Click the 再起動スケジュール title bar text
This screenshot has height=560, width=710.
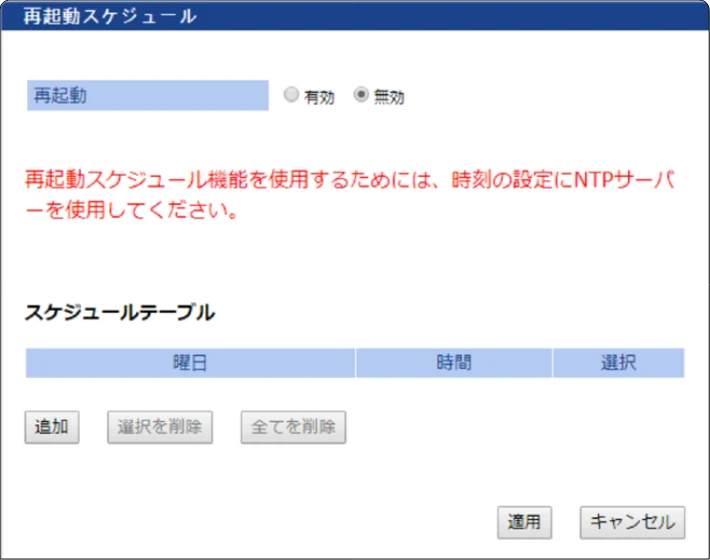coord(110,16)
